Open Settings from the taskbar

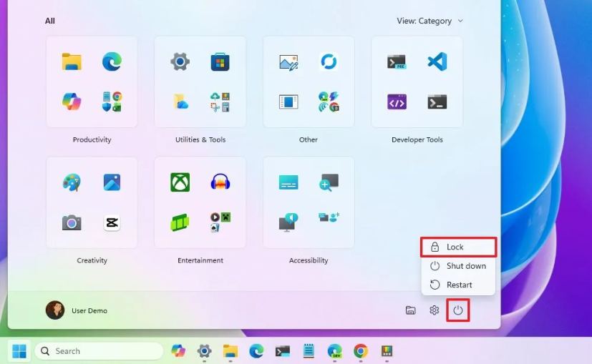pyautogui.click(x=204, y=351)
